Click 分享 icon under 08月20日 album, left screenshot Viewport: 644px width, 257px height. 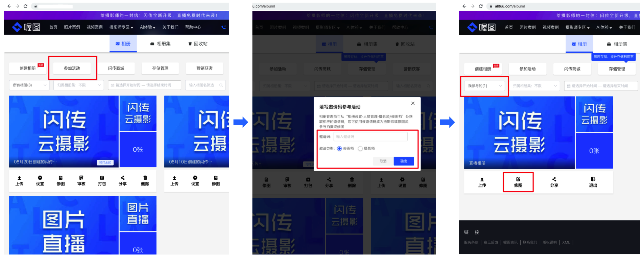click(123, 178)
